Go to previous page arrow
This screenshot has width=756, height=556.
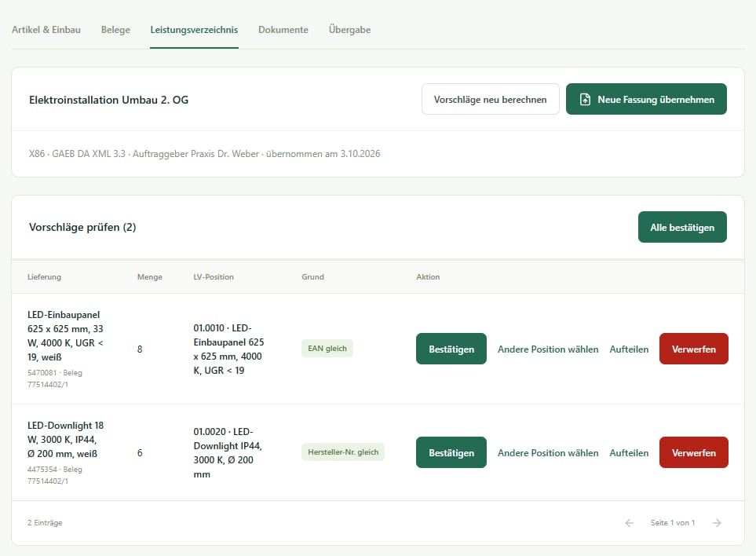tap(629, 523)
